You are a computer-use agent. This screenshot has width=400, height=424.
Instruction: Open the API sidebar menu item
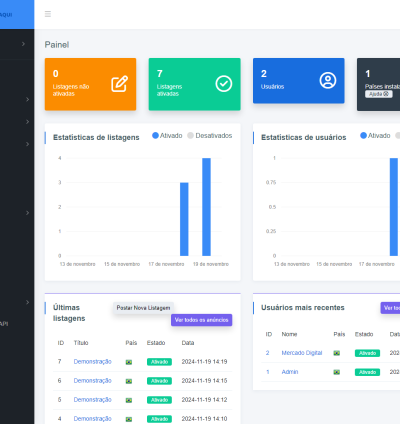pos(4,324)
